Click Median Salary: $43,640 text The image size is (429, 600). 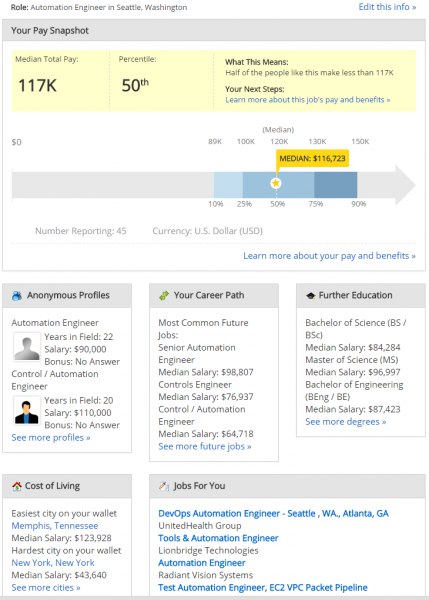pyautogui.click(x=59, y=575)
